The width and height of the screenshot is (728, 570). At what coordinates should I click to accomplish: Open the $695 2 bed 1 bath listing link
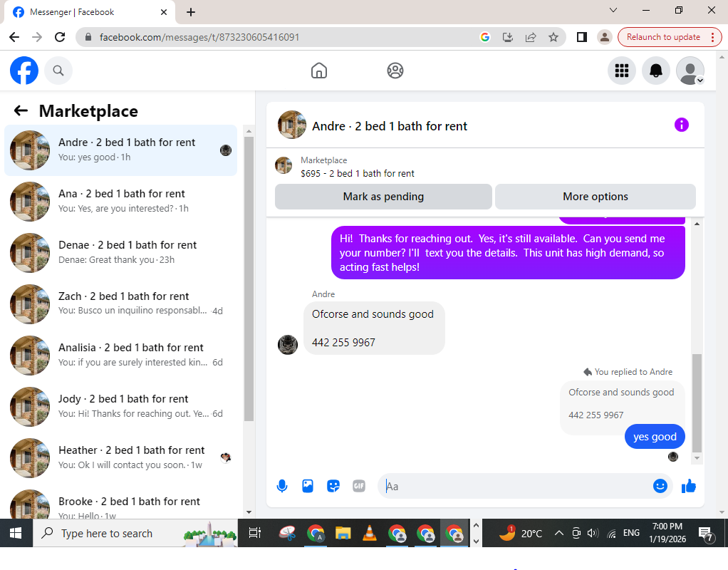358,173
